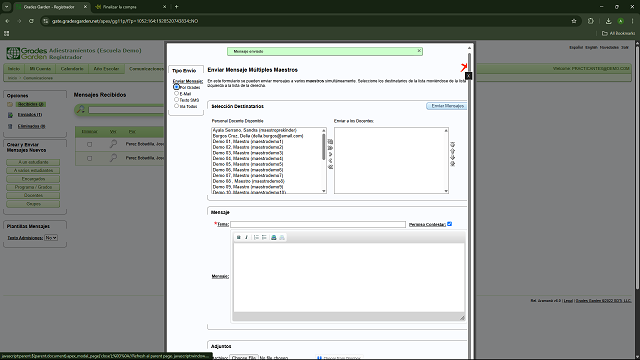Click the Docentes list scrollbar thumb
Image resolution: width=640 pixels, height=360 pixels.
click(324, 147)
